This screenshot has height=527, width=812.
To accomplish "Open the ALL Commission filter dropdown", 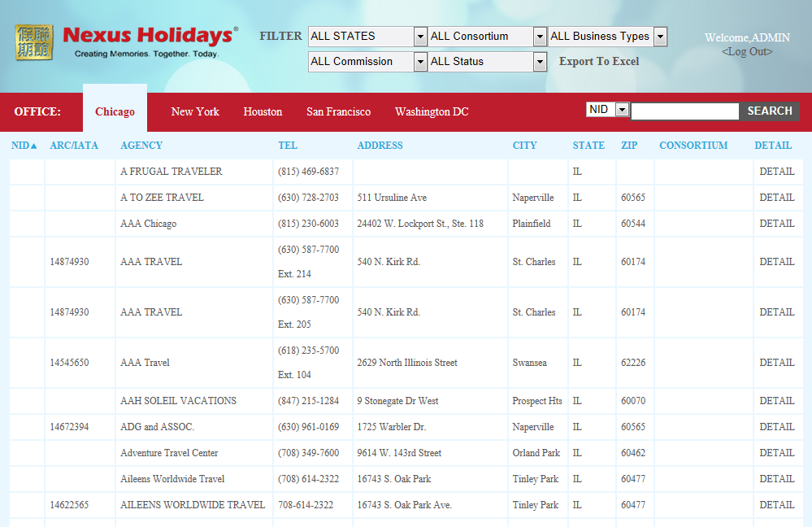I will coord(367,62).
